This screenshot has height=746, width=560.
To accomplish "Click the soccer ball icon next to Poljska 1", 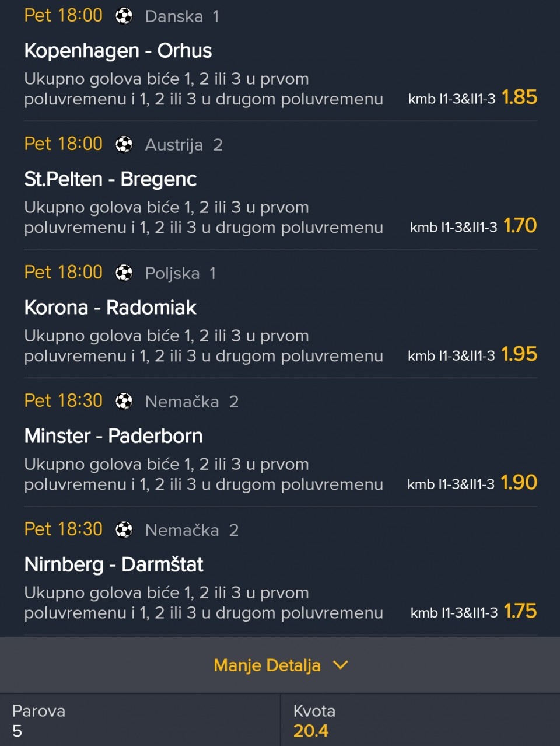I will pos(124,273).
